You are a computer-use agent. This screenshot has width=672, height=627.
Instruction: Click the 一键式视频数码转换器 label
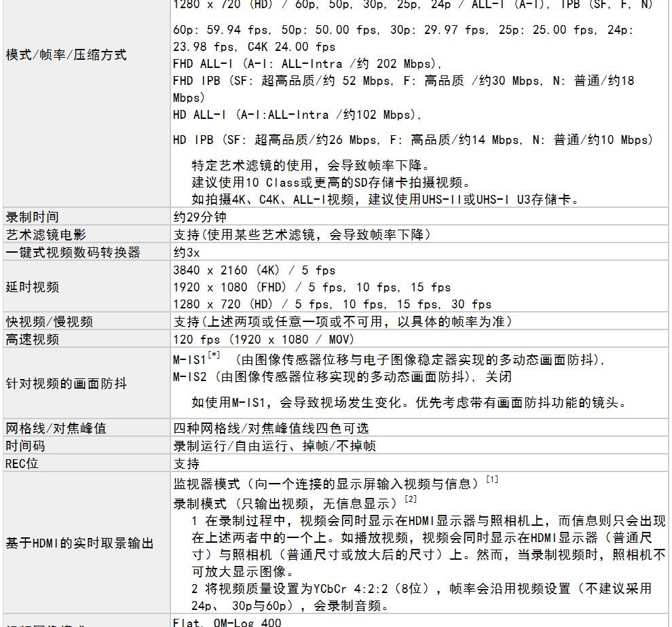point(73,252)
